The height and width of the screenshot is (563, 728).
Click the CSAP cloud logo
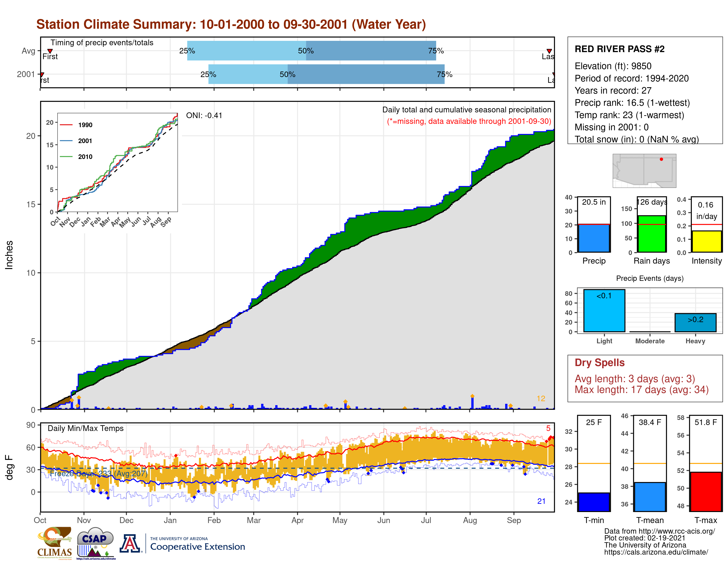click(x=96, y=543)
